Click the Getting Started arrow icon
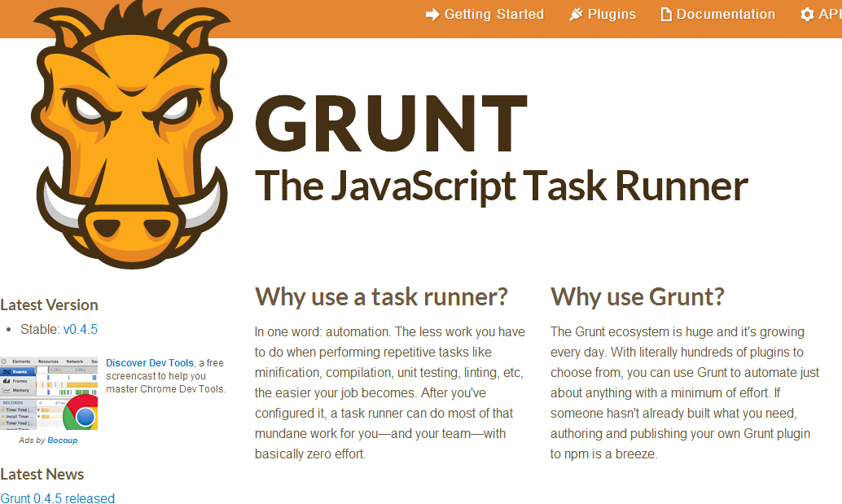Screen dimensions: 842x504 tap(432, 15)
